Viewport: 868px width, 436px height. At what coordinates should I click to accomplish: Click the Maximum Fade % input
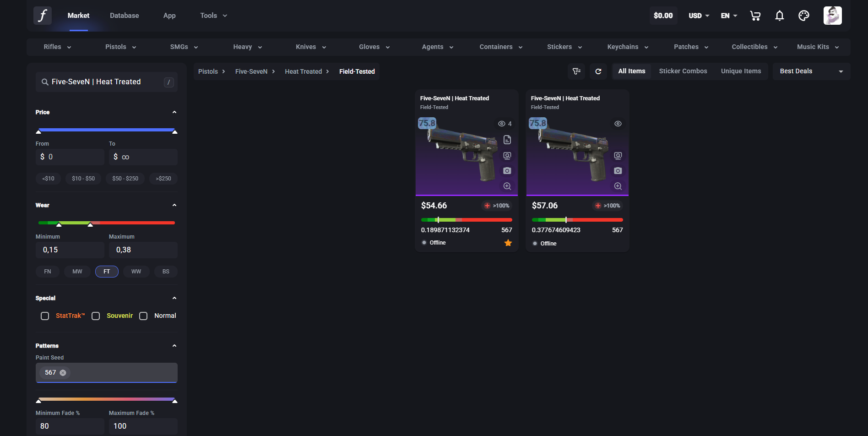pos(143,426)
